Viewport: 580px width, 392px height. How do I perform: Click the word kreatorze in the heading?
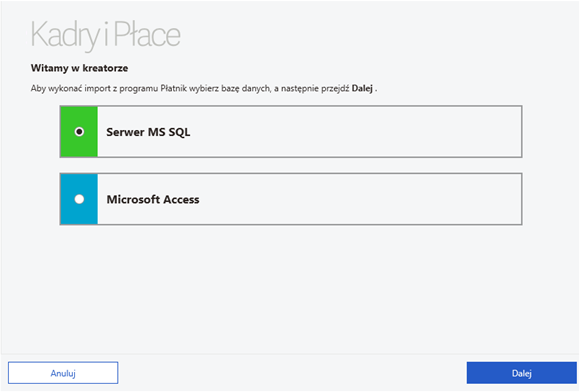[105, 68]
